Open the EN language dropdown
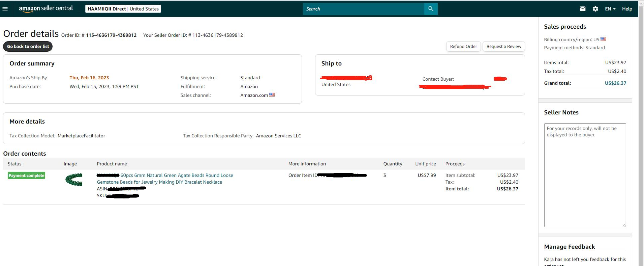 pos(610,9)
